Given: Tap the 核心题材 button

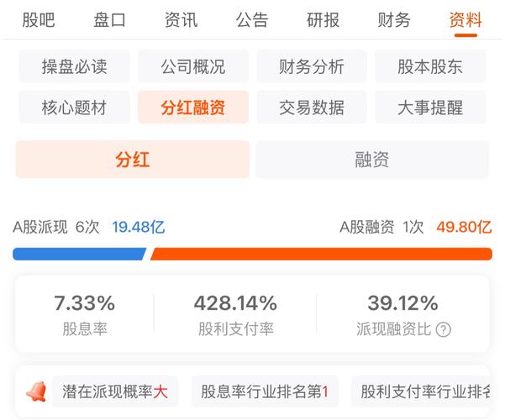Looking at the screenshot, I should 74,108.
